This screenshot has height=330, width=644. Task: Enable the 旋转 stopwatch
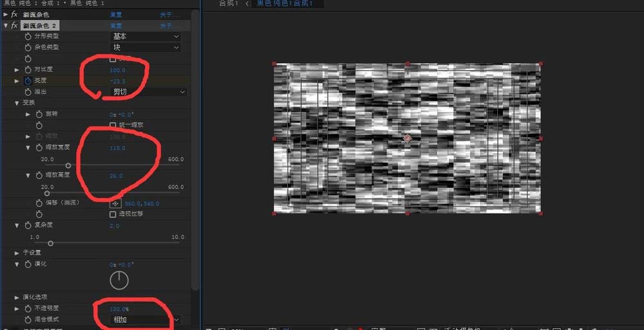(x=39, y=114)
